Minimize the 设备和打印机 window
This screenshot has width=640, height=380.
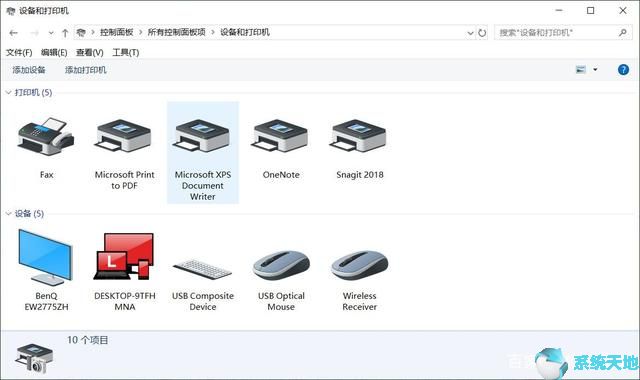click(559, 11)
